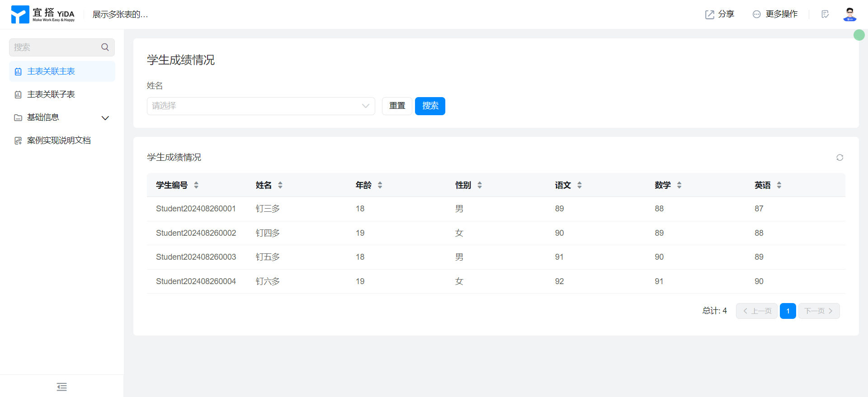Viewport: 868px width, 397px height.
Task: Sort by 语文 column arrows
Action: (x=580, y=185)
